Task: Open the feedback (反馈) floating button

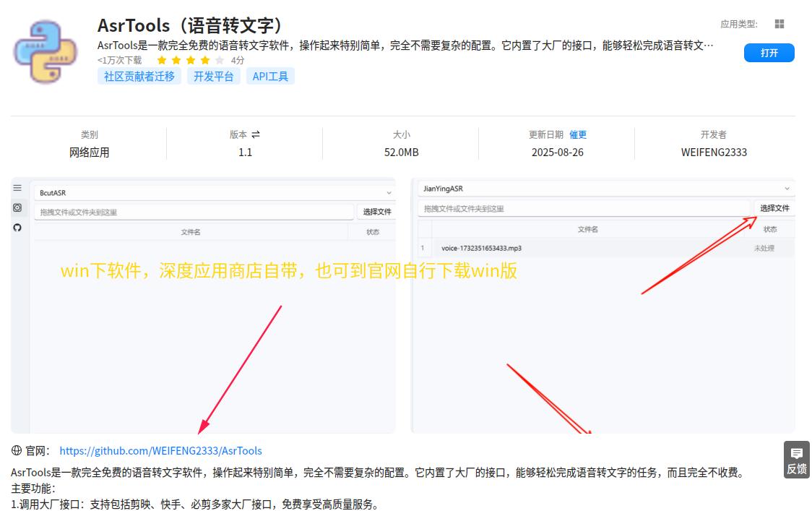Action: [x=796, y=460]
